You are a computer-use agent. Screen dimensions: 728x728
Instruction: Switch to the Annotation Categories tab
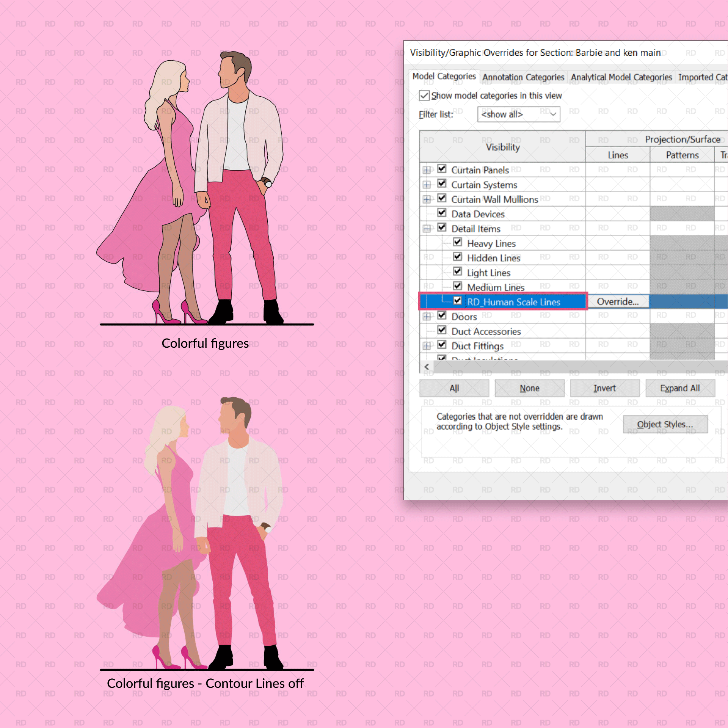click(524, 77)
